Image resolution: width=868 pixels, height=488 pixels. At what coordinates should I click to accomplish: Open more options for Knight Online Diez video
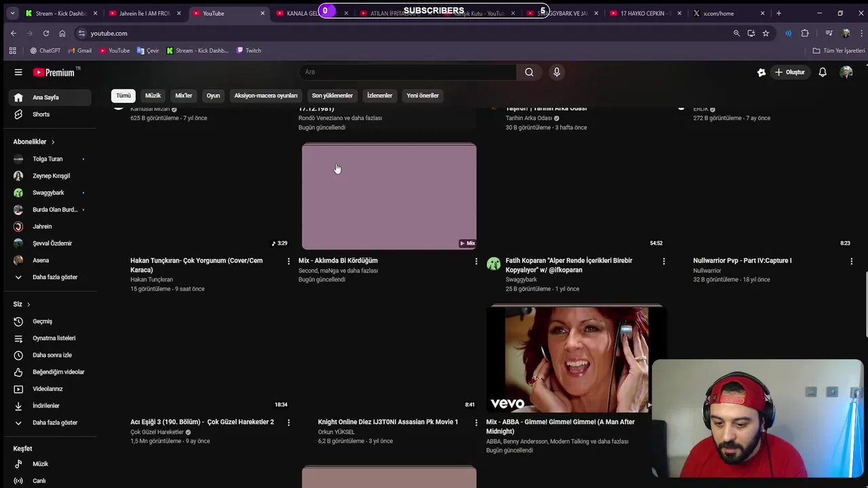click(x=476, y=422)
